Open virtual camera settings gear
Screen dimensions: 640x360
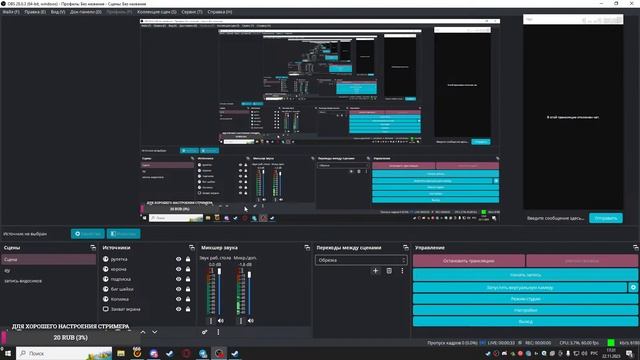[633, 287]
